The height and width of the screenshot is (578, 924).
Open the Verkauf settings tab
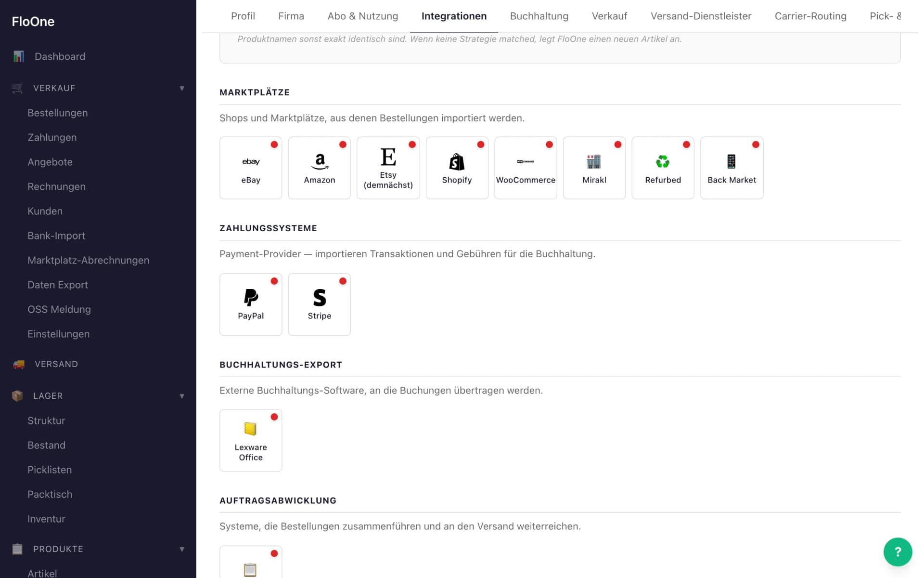(x=609, y=16)
